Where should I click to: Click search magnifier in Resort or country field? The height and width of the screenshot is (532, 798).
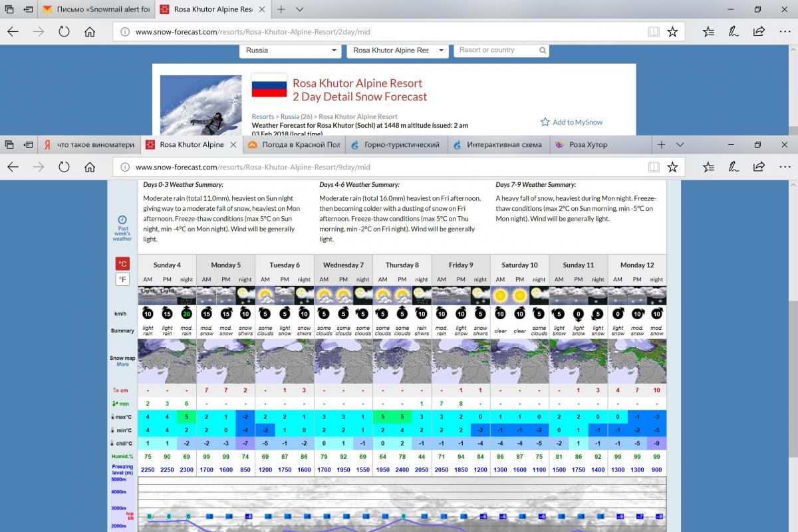pyautogui.click(x=543, y=51)
